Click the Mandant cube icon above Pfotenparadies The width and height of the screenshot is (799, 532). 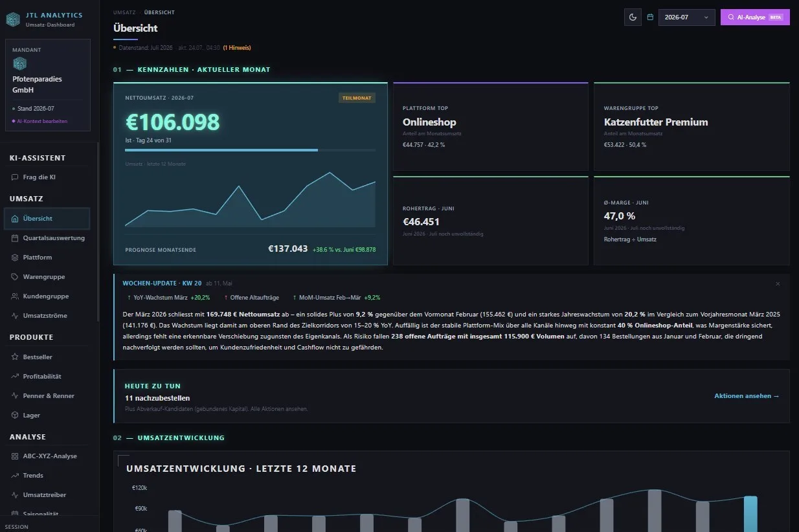point(20,63)
